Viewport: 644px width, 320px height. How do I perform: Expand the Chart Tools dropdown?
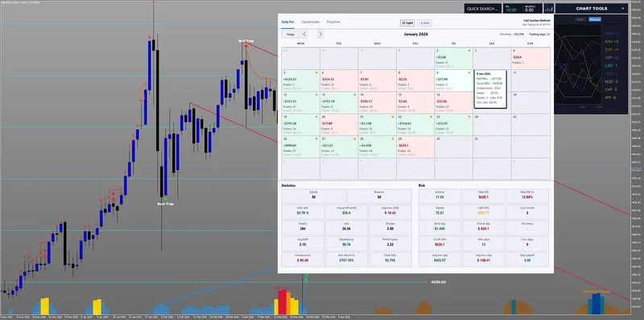tap(592, 9)
